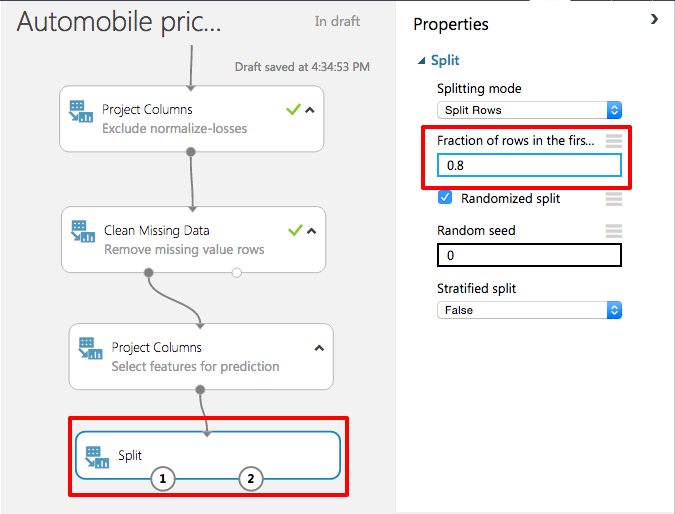The image size is (675, 514).
Task: Open the Splitting mode dropdown
Action: click(529, 110)
